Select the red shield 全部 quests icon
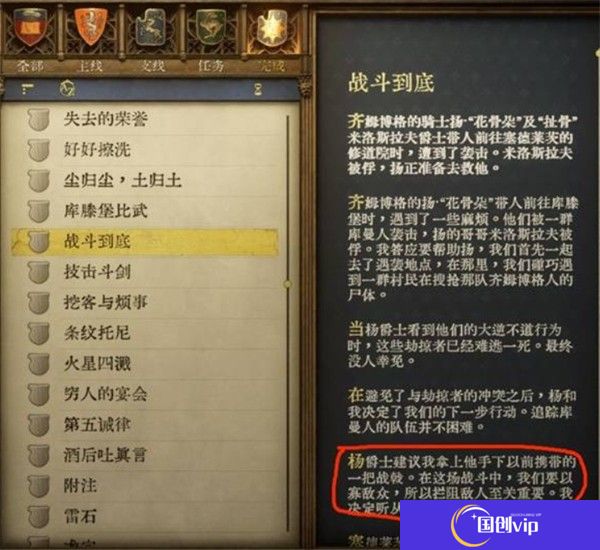Image resolution: width=600 pixels, height=550 pixels. [30, 28]
